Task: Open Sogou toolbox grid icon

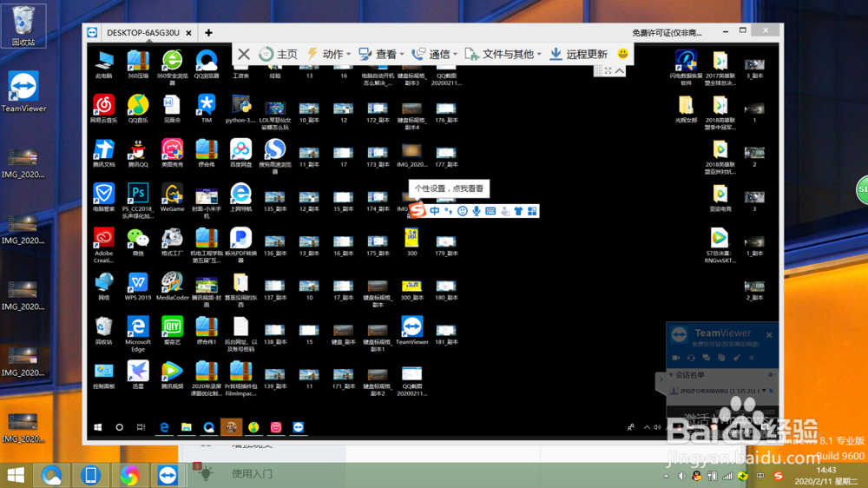Action: point(532,211)
